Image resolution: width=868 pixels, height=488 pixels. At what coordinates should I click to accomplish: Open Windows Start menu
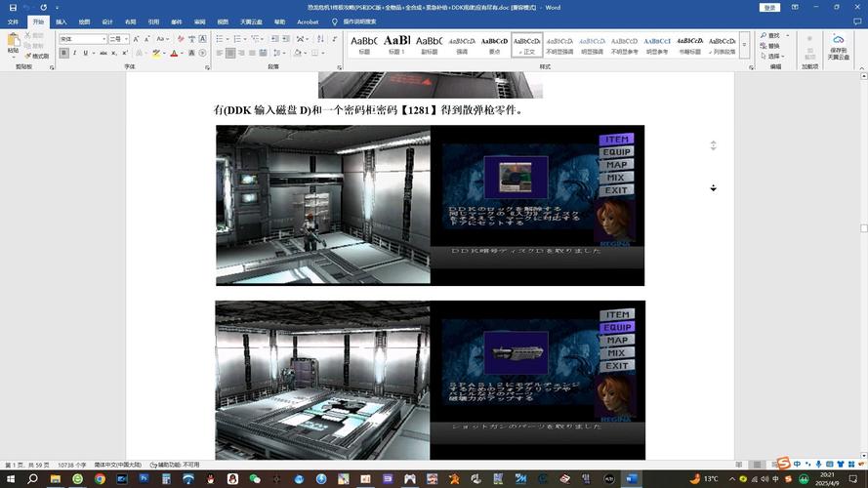coord(11,478)
